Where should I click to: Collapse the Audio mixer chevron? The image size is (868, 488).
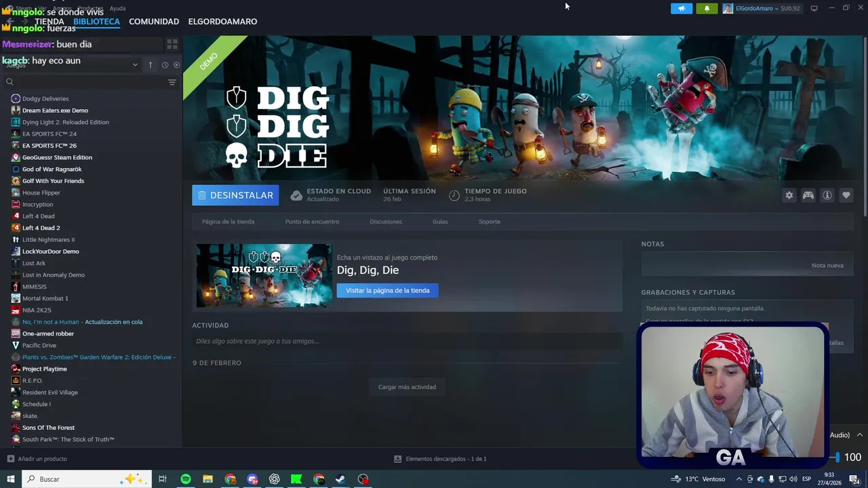coord(859,435)
